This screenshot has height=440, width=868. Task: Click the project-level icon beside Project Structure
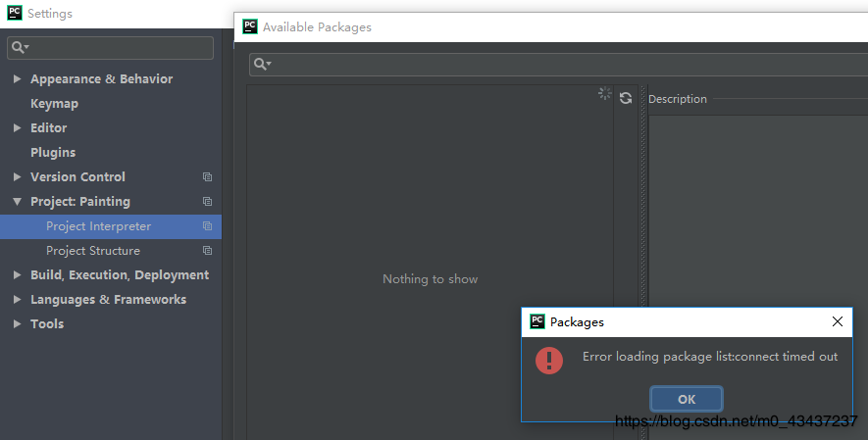pyautogui.click(x=208, y=251)
